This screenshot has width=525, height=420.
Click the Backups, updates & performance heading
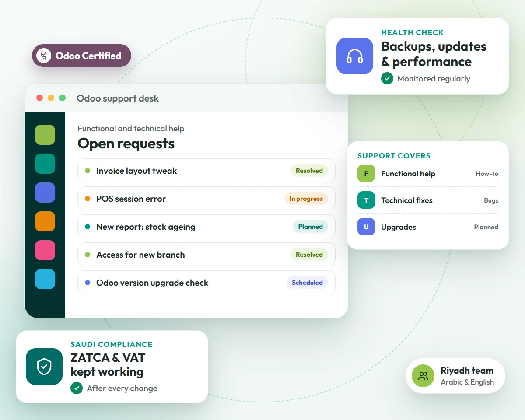point(434,54)
